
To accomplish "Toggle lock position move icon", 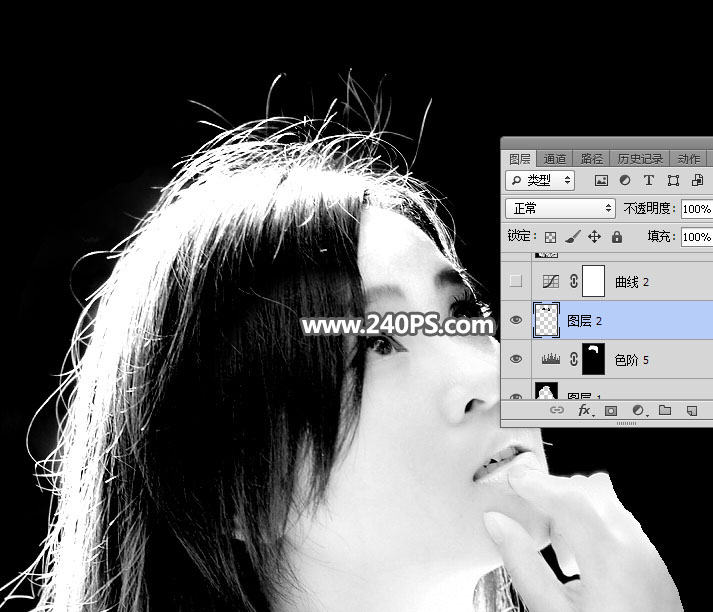I will (594, 237).
